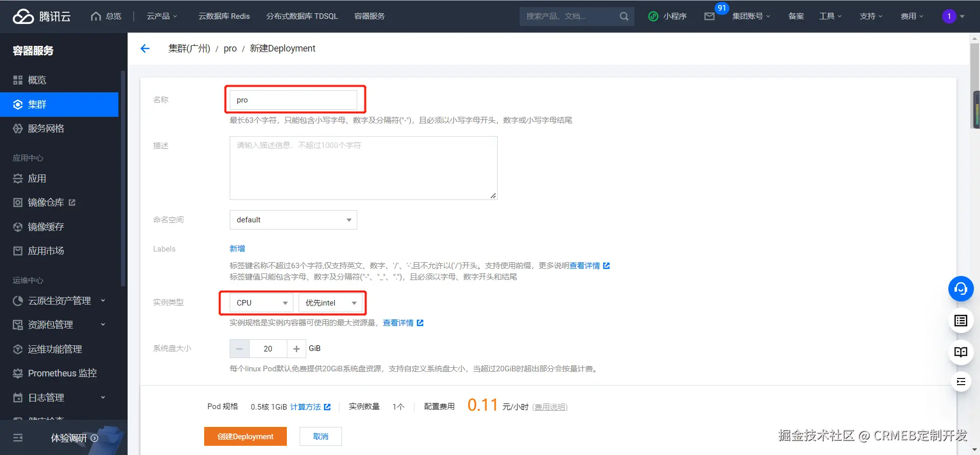
Task: Increase system disk size with plus
Action: point(297,349)
